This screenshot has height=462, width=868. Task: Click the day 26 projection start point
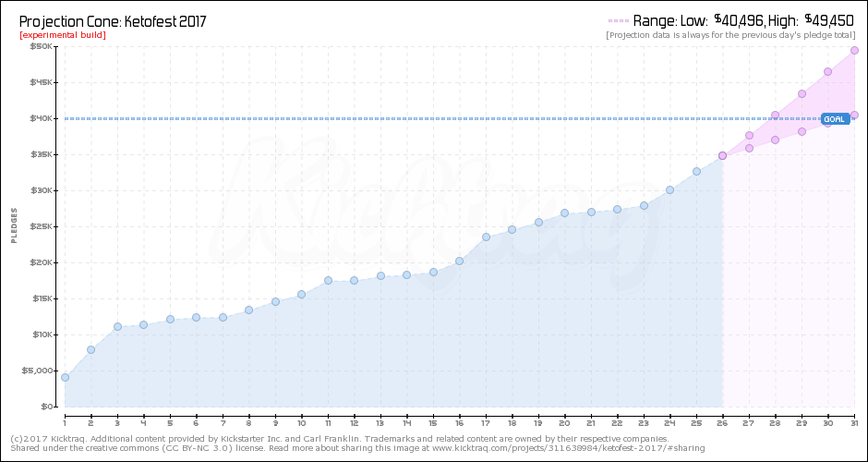pyautogui.click(x=722, y=155)
